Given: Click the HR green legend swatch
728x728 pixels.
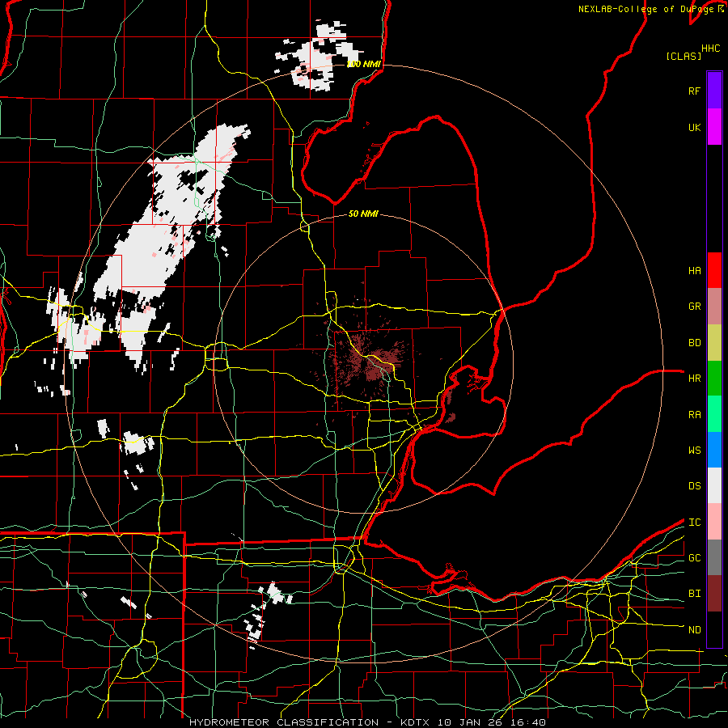Looking at the screenshot, I should 714,379.
